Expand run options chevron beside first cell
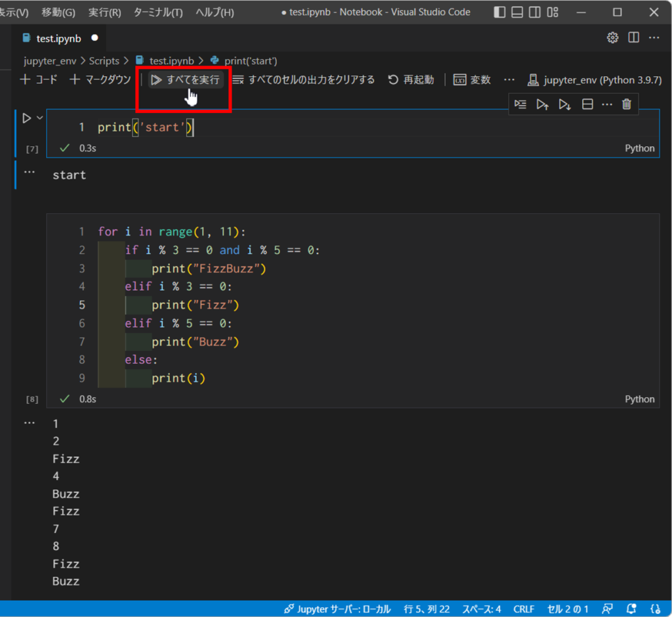The width and height of the screenshot is (672, 617). 40,118
